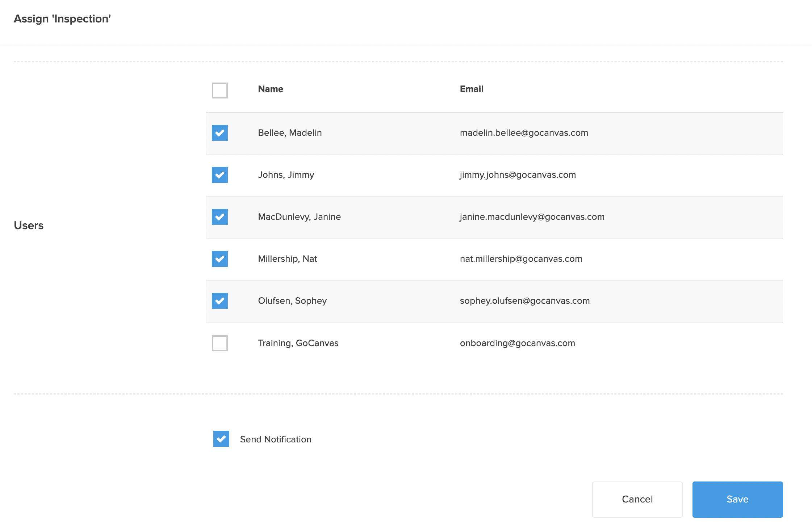Click the Cancel button
The image size is (812, 530).
pos(637,499)
